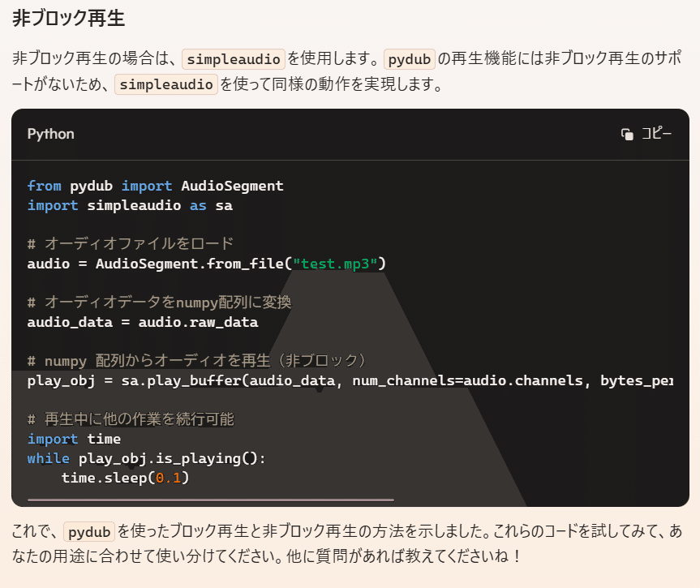Click the copy icon in code header

coord(627,134)
